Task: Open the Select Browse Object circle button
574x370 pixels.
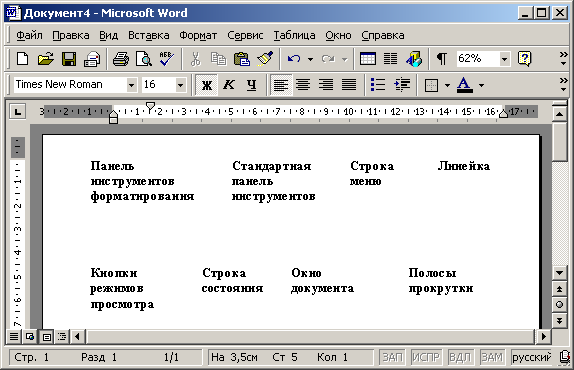Action: (x=559, y=304)
